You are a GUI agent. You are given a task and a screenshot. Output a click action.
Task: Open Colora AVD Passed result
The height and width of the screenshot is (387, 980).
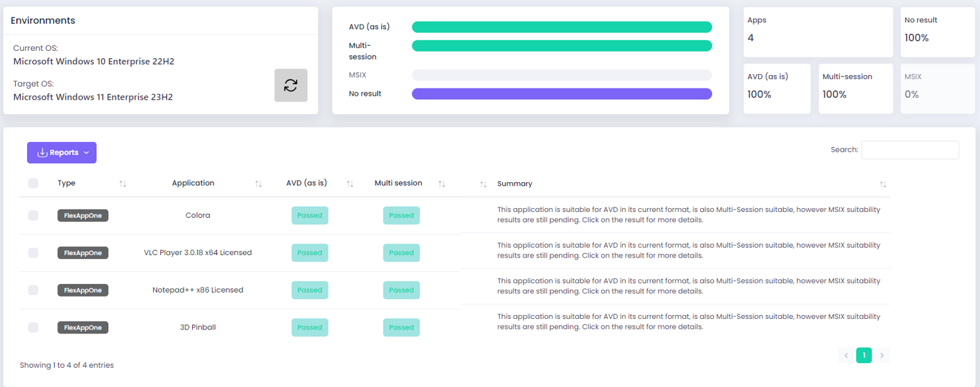[310, 215]
